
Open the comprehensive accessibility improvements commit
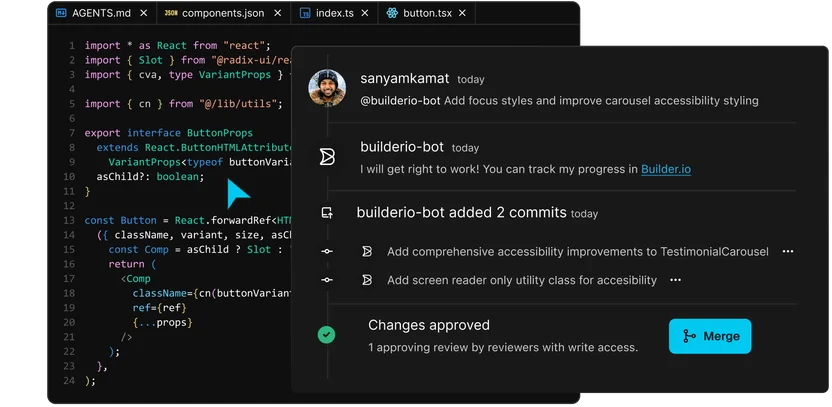578,252
